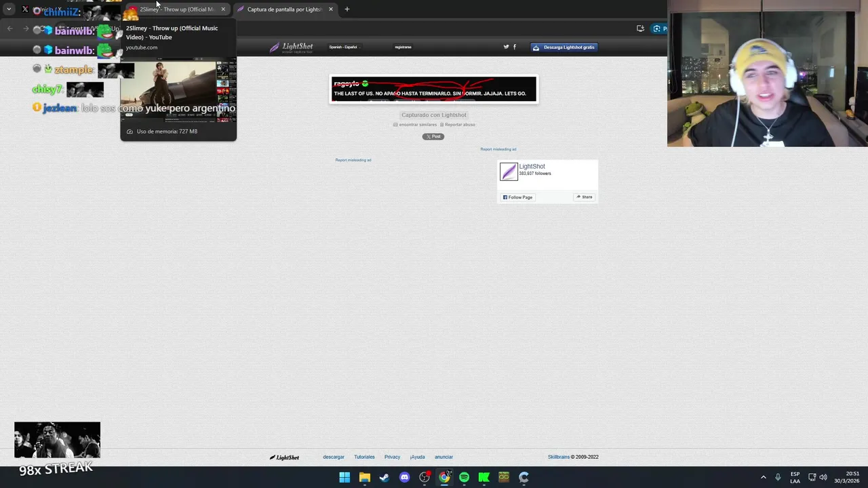Switch to the 2Slimey Throw up tab

coord(176,9)
